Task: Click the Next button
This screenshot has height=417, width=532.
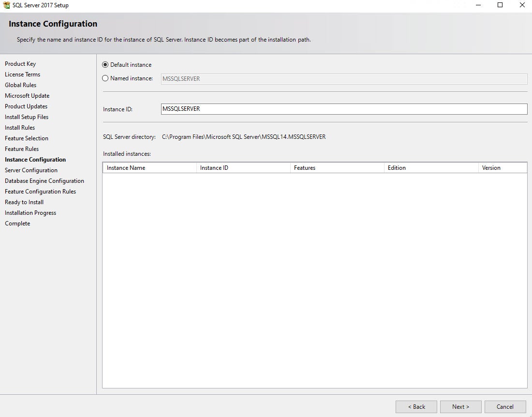Action: point(460,406)
